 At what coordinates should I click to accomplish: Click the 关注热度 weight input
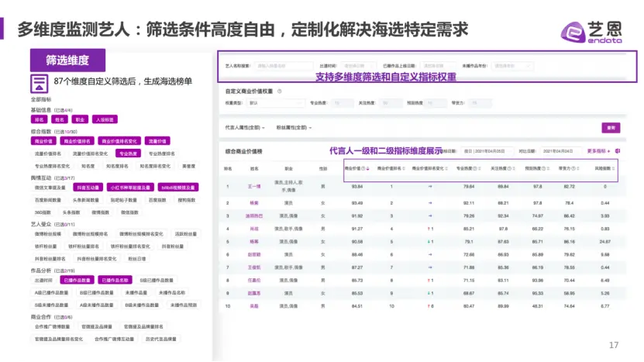[391, 103]
